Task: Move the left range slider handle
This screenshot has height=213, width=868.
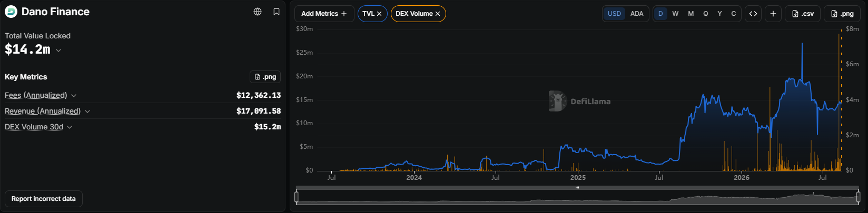Action: pos(297,197)
